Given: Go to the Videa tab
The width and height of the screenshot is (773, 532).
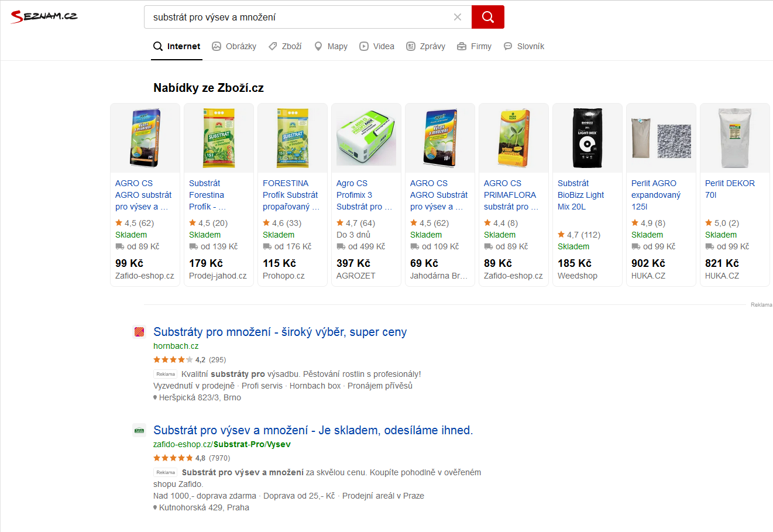Looking at the screenshot, I should (377, 46).
